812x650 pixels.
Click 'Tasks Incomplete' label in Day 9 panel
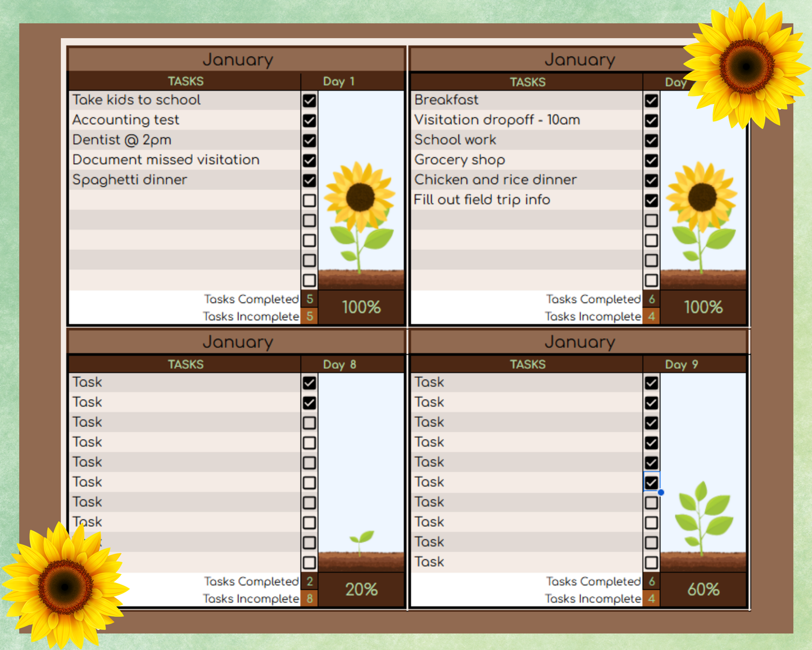[593, 599]
